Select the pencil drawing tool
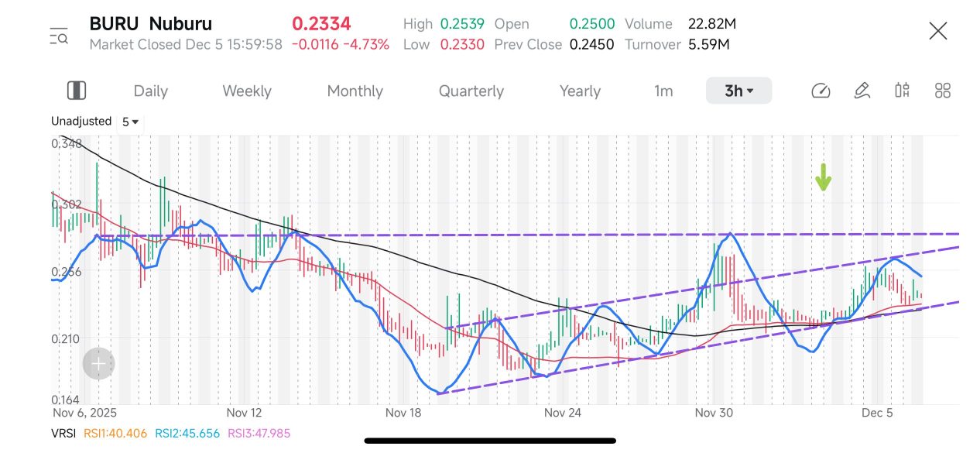980x453 pixels. pyautogui.click(x=862, y=91)
